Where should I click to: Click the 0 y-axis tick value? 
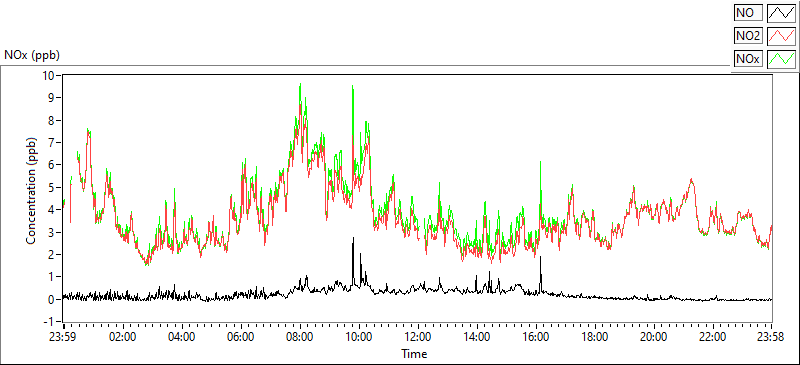(52, 300)
